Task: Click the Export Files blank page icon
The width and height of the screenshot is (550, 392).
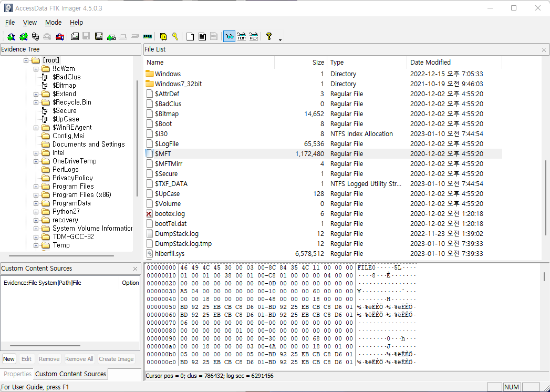Action: (x=190, y=36)
